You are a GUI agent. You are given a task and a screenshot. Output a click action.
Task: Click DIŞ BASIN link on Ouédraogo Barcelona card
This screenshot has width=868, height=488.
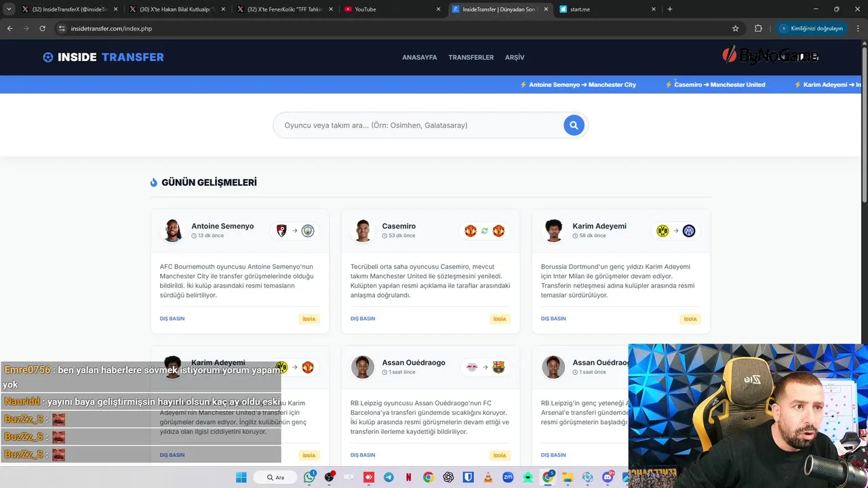(x=363, y=455)
